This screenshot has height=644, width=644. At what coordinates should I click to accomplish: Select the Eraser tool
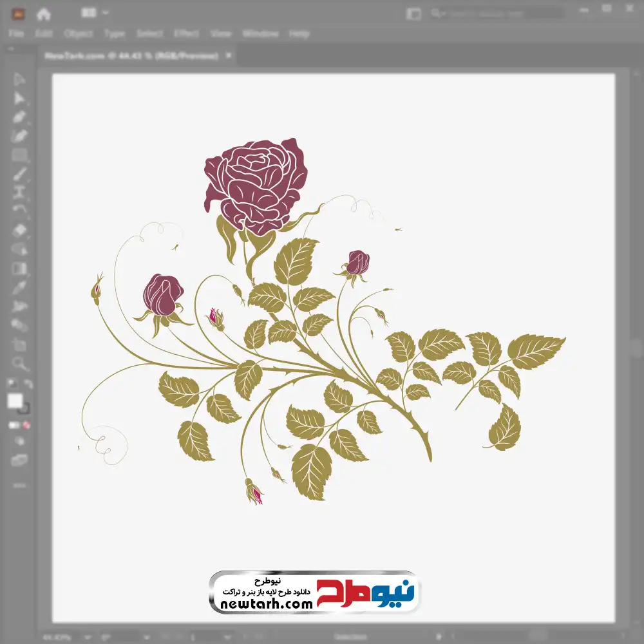click(x=19, y=230)
